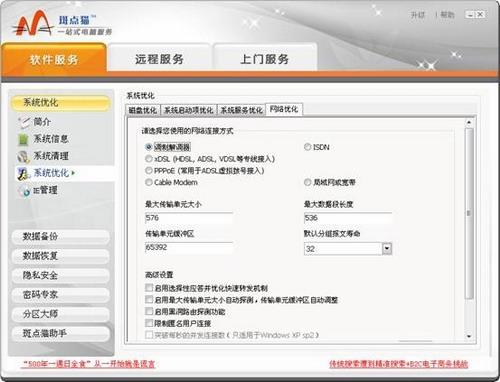Screen dimensions: 500x382
Task: Click the 升级 link at top right
Action: click(418, 15)
